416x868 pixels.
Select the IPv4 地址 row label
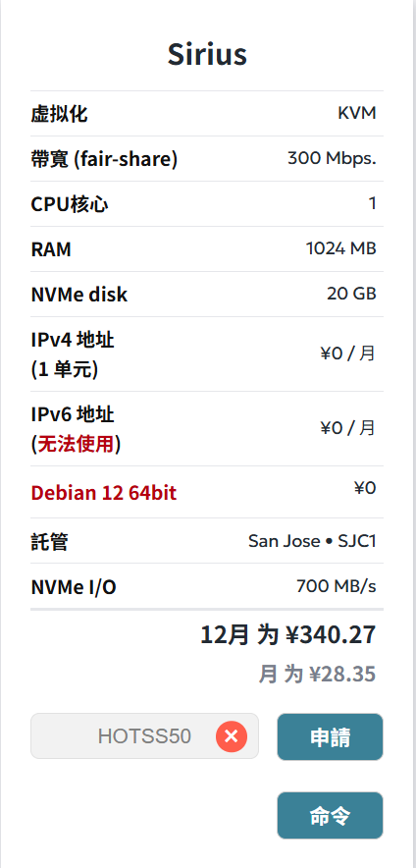click(x=73, y=354)
